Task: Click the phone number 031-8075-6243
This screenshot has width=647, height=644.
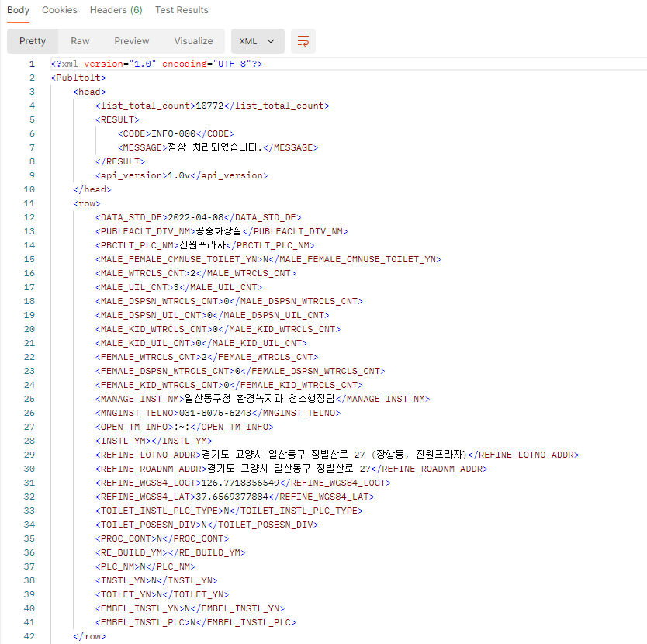Action: [x=215, y=414]
